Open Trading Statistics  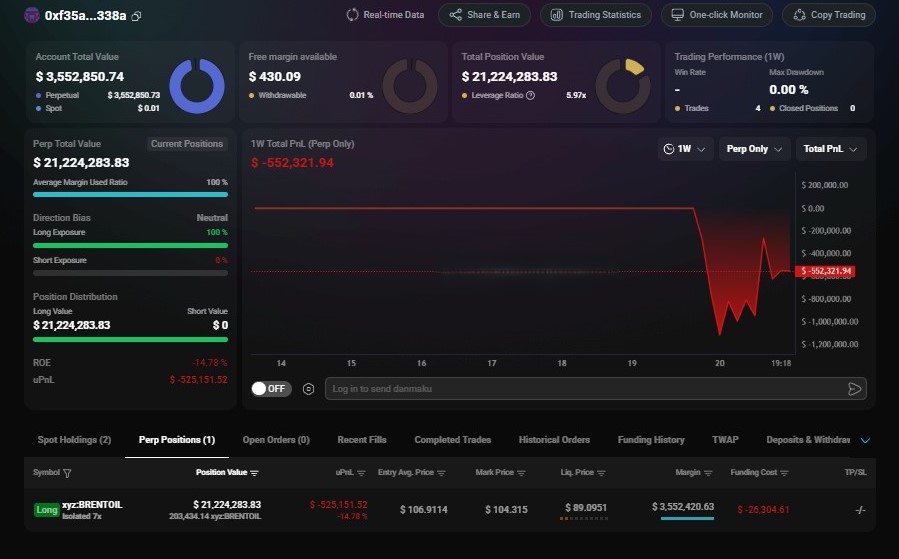click(596, 15)
